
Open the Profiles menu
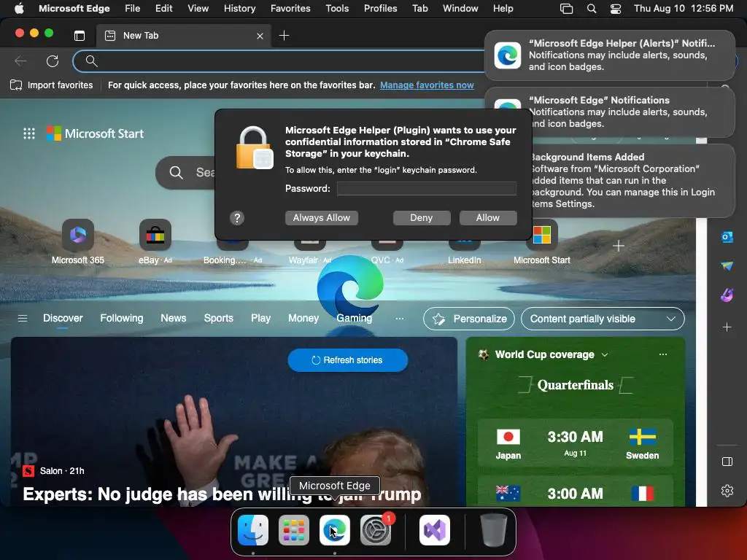click(380, 8)
